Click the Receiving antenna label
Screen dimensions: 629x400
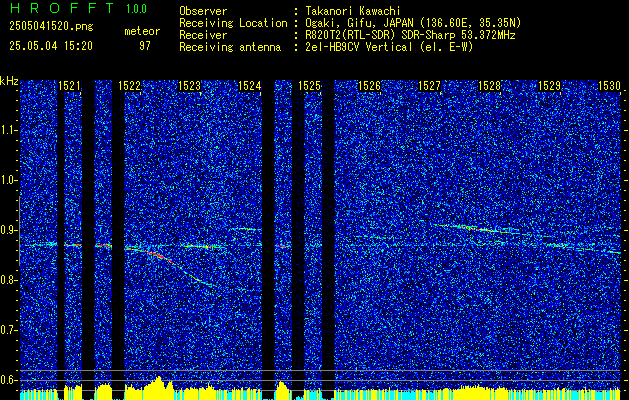pyautogui.click(x=230, y=47)
